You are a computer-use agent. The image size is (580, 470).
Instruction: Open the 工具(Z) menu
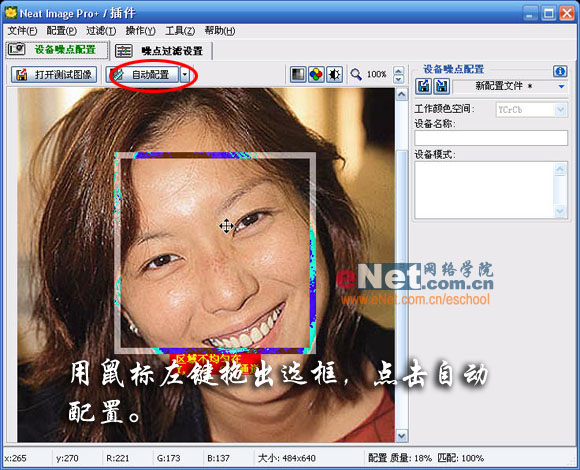[180, 31]
